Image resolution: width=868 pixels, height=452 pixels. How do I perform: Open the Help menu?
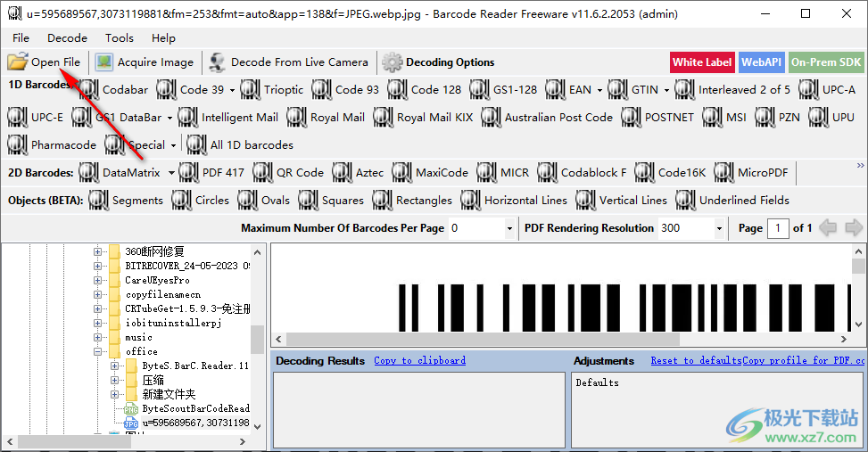pos(164,38)
